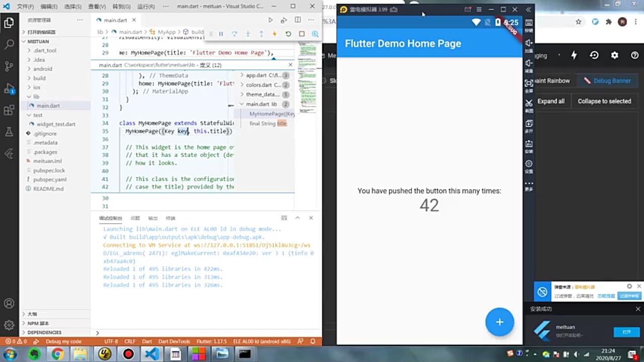Screen dimensions: 644x362
Task: Click the hot restart icon in DevTools
Action: point(594,55)
